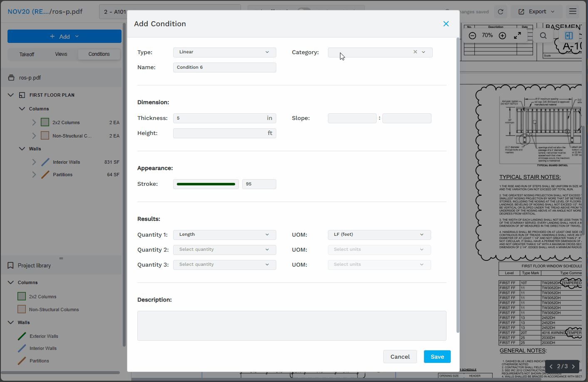Open the Type dropdown showing Linear

224,52
